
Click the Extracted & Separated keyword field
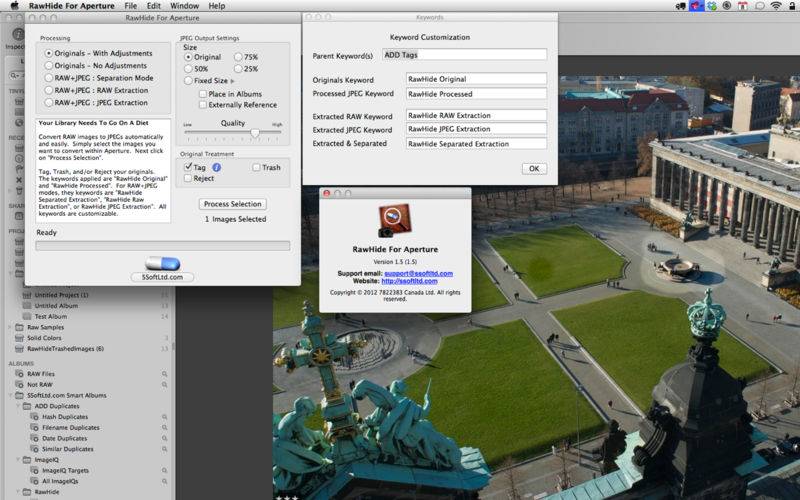(477, 144)
